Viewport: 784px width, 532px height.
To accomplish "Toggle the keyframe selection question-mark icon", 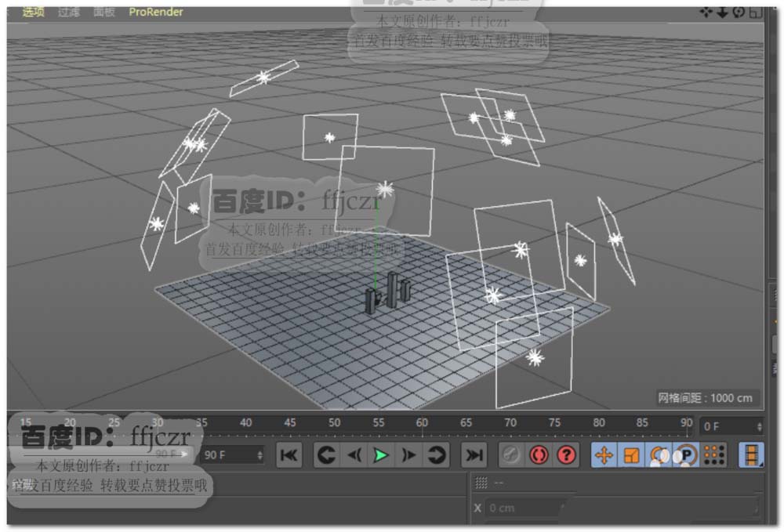I will point(564,455).
